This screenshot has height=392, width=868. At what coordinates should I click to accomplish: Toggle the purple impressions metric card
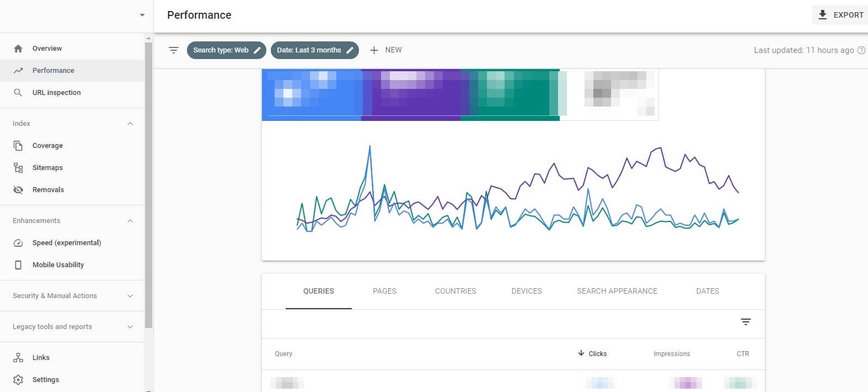411,94
